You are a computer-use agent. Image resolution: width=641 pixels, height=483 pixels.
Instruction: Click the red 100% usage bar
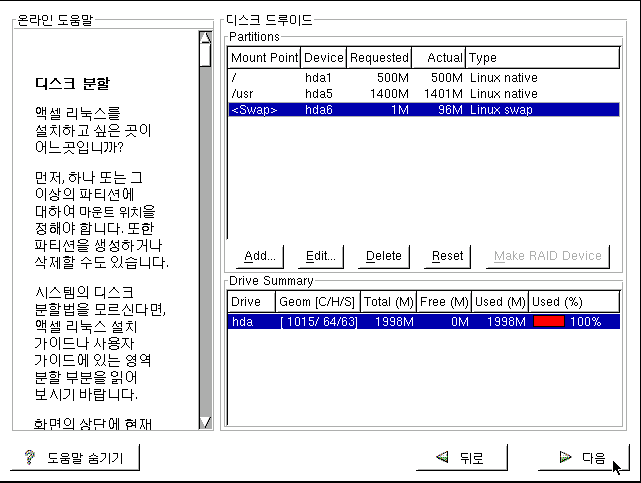point(549,322)
